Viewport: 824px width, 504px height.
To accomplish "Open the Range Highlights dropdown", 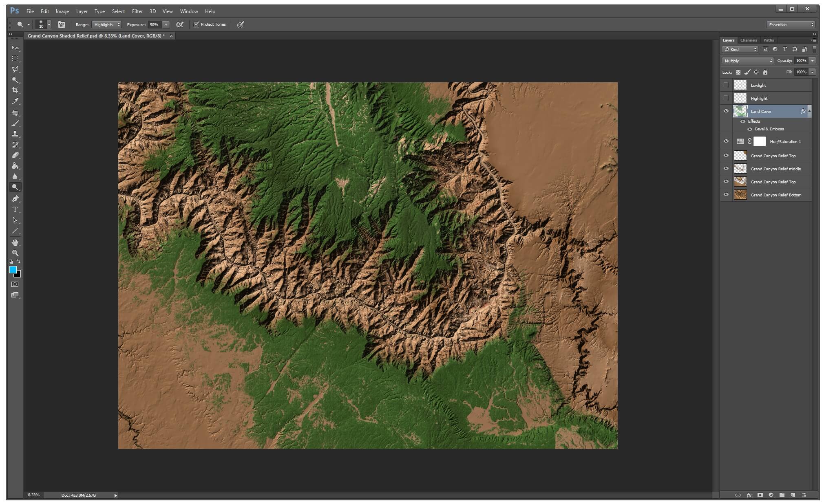I will coord(106,24).
